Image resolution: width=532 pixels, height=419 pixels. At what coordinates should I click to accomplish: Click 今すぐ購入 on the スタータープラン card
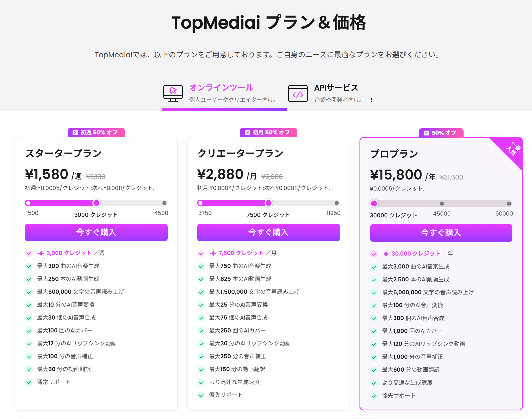[96, 232]
